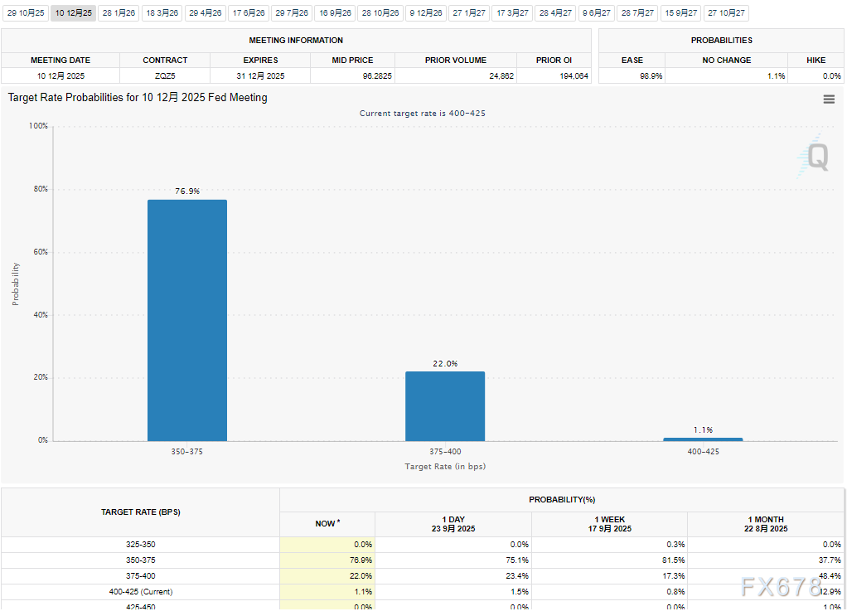Click the small 400-425 bar at 1.1%
The image size is (847, 616).
[703, 439]
